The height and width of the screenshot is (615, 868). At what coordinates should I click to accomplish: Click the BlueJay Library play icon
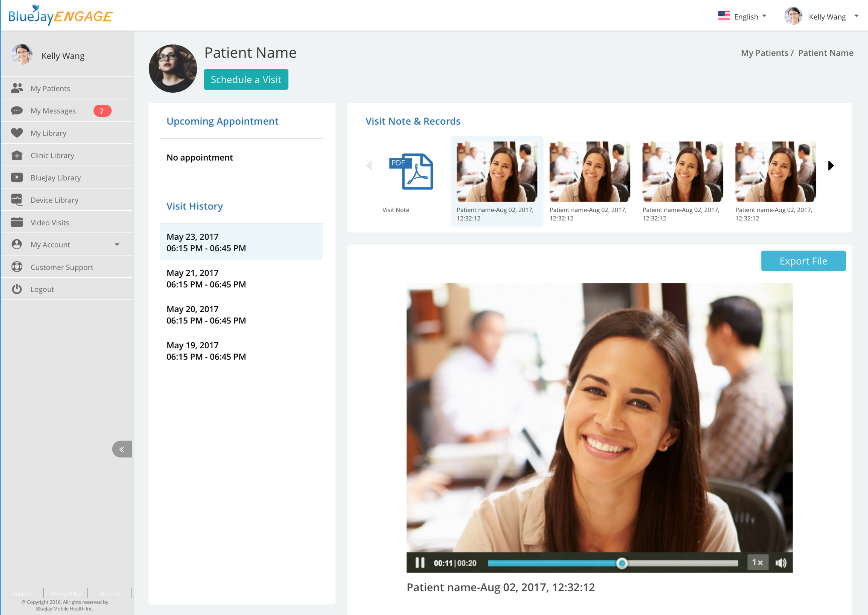tap(17, 177)
